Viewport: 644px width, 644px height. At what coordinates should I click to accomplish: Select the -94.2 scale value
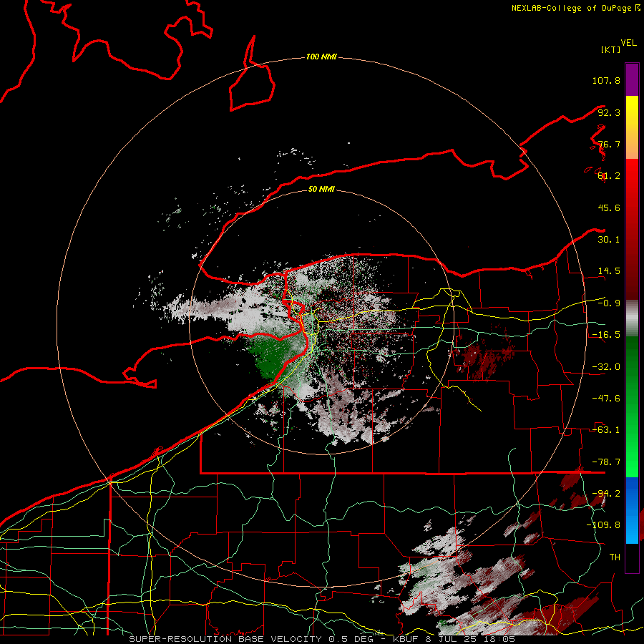pos(606,493)
